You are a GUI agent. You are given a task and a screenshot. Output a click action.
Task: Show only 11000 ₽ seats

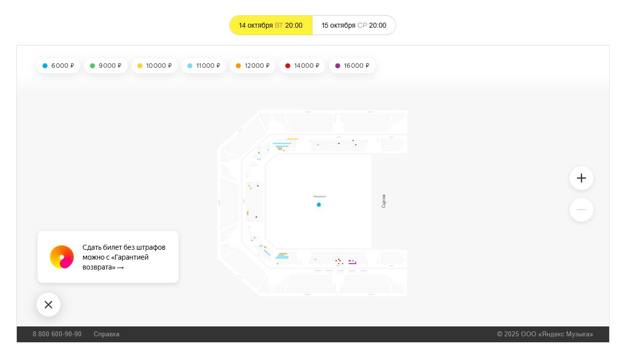click(203, 66)
